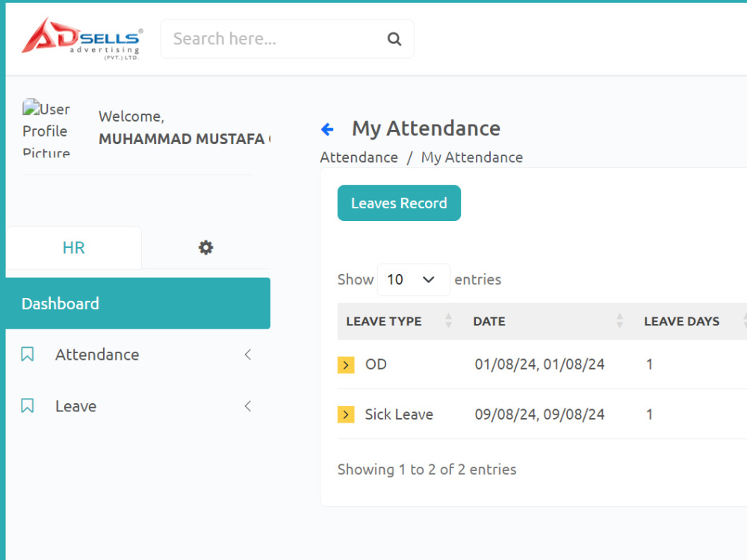Click the AdSells advertising logo

(x=82, y=39)
